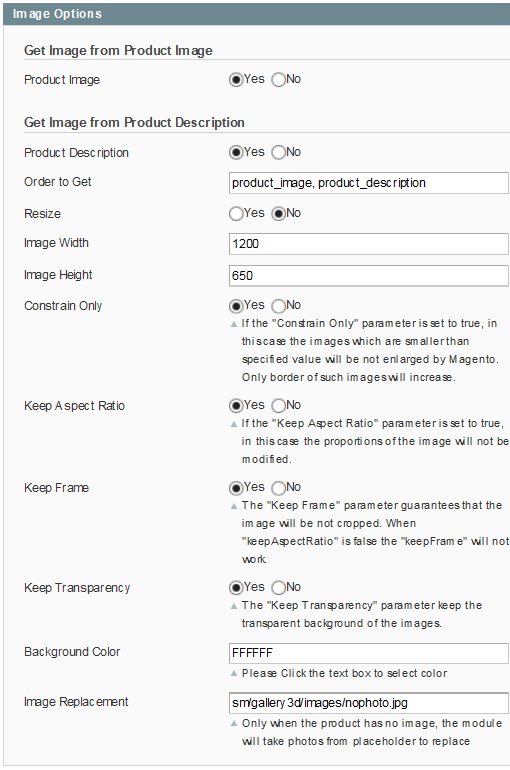
Task: Click the Constrain Only hint triangle icon
Action: (x=234, y=324)
